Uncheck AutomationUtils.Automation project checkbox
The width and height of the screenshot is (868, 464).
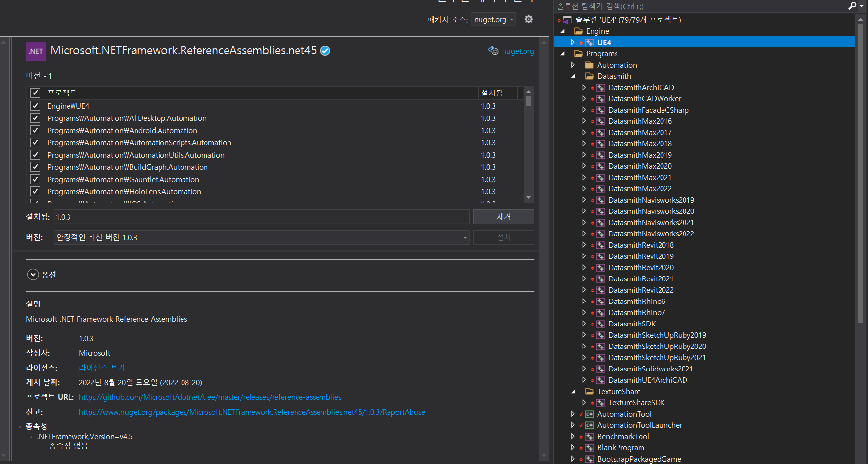(35, 155)
